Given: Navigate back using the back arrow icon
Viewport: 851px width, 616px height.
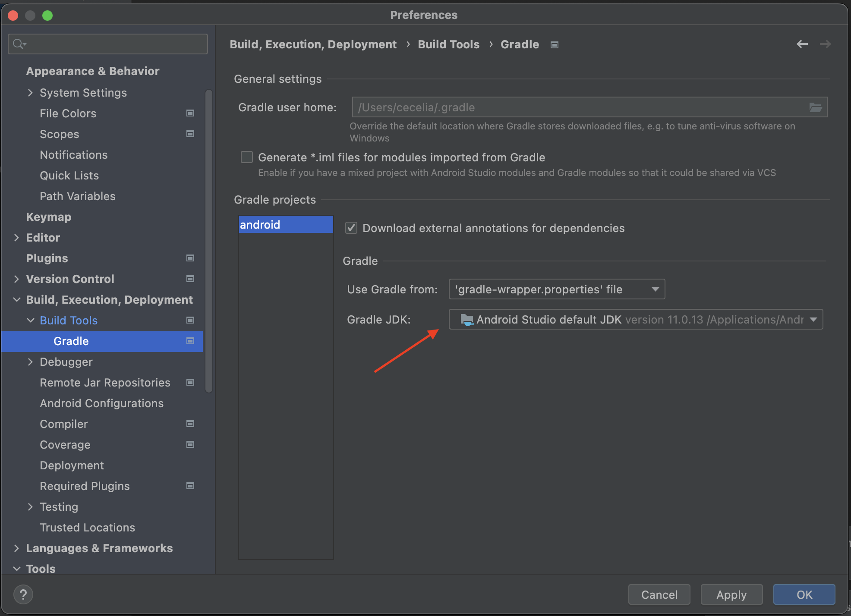Looking at the screenshot, I should [x=802, y=44].
